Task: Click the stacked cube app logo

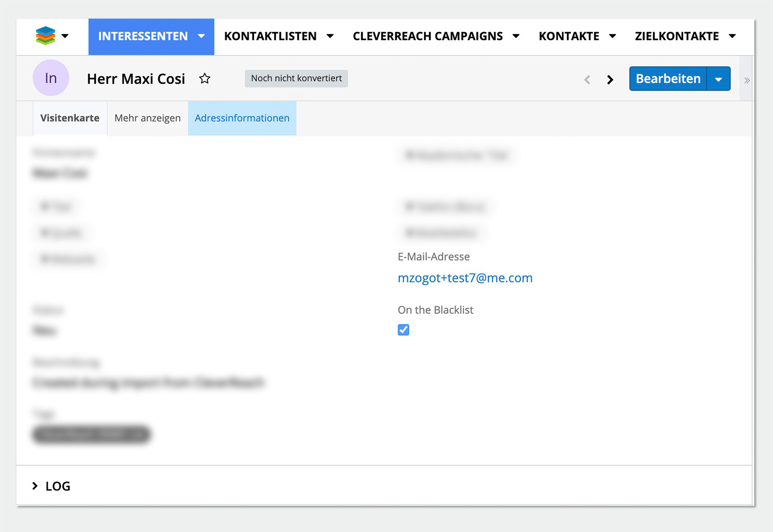Action: tap(46, 36)
